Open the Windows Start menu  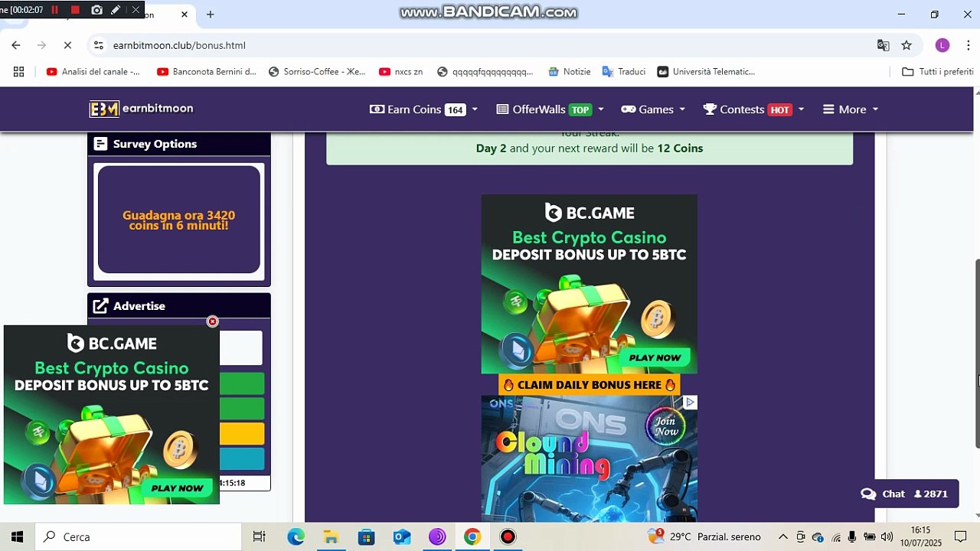click(17, 537)
